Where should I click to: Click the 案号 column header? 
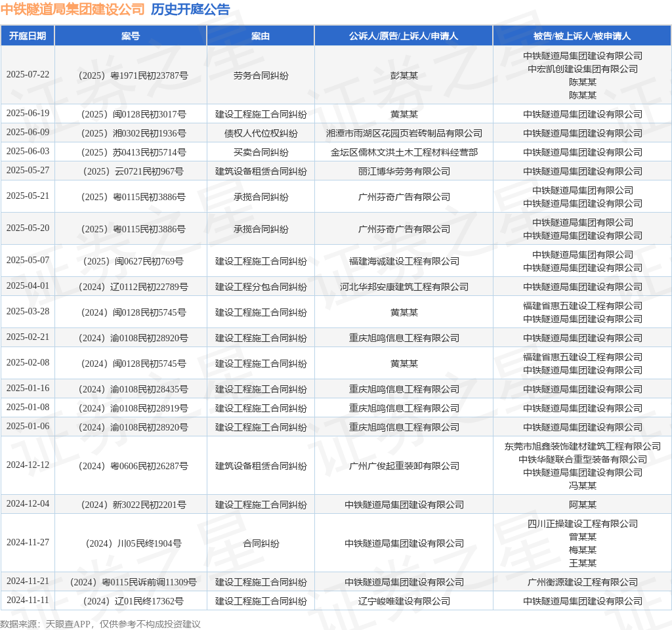click(131, 36)
